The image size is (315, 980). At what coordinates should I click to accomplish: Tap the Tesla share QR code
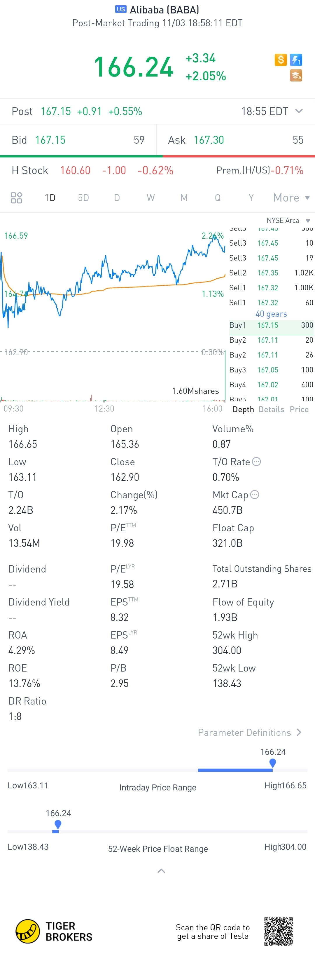click(x=279, y=931)
